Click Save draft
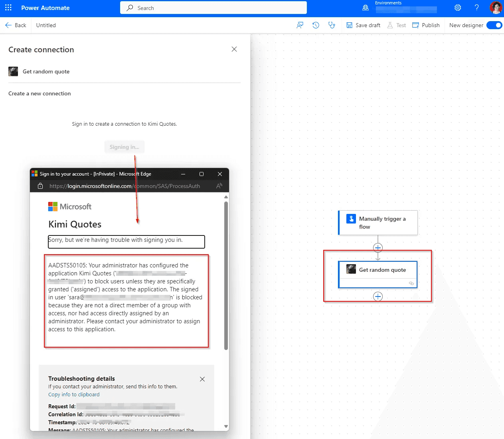504x439 pixels. click(x=363, y=25)
